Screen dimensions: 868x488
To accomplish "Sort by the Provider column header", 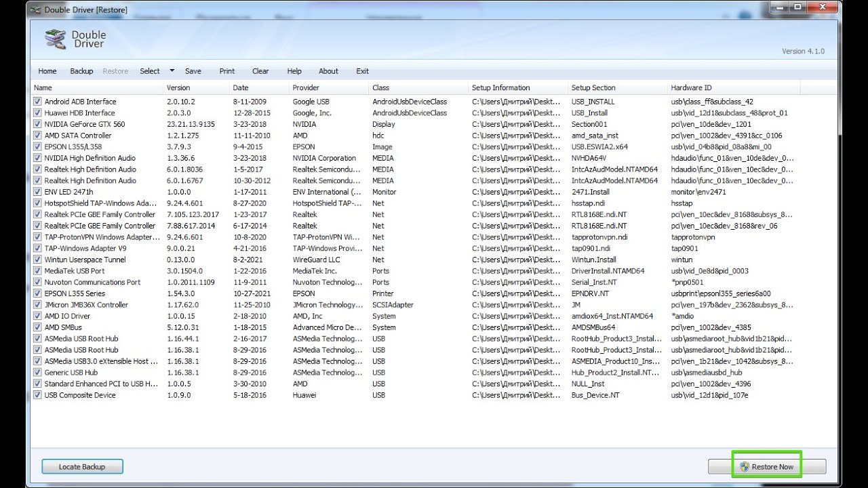I will click(x=329, y=88).
